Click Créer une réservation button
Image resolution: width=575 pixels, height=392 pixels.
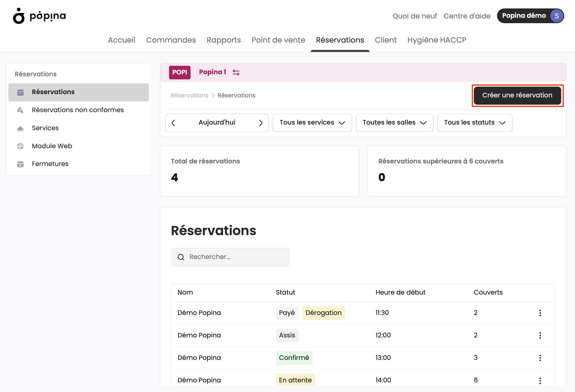(517, 95)
